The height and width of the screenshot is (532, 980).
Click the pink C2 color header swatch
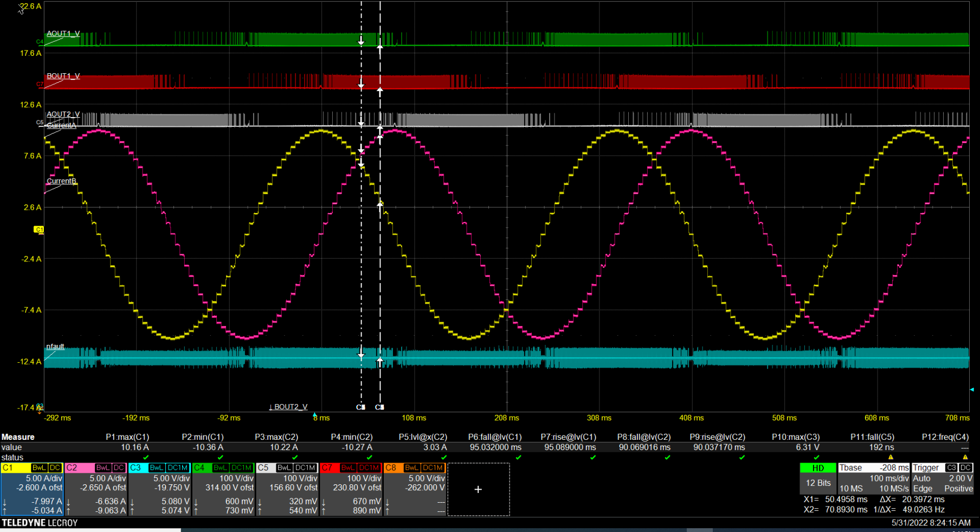click(x=72, y=467)
